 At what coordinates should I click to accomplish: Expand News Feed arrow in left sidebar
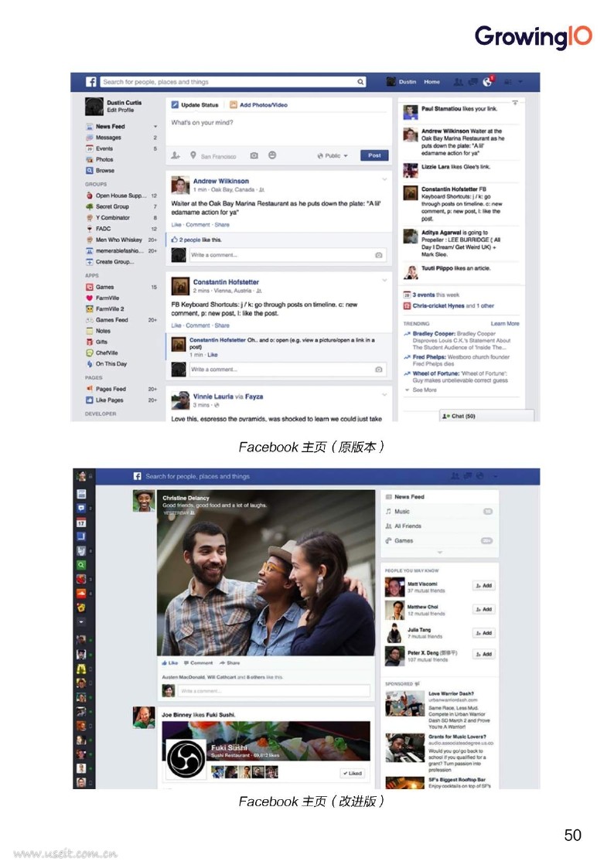point(155,126)
